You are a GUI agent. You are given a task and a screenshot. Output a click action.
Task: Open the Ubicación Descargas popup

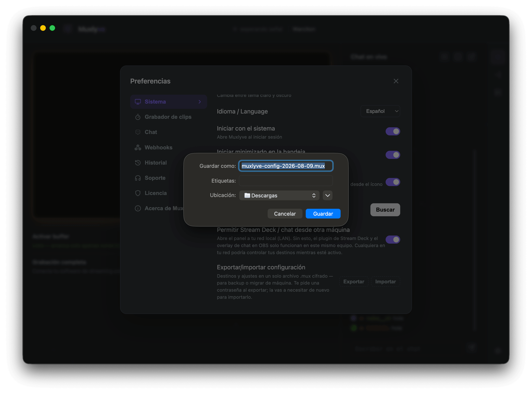[x=279, y=195]
